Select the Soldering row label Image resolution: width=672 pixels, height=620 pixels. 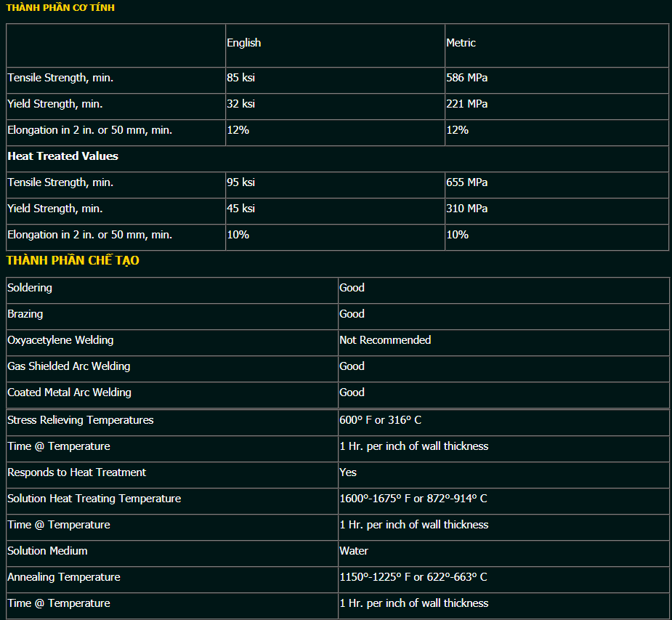click(x=30, y=288)
